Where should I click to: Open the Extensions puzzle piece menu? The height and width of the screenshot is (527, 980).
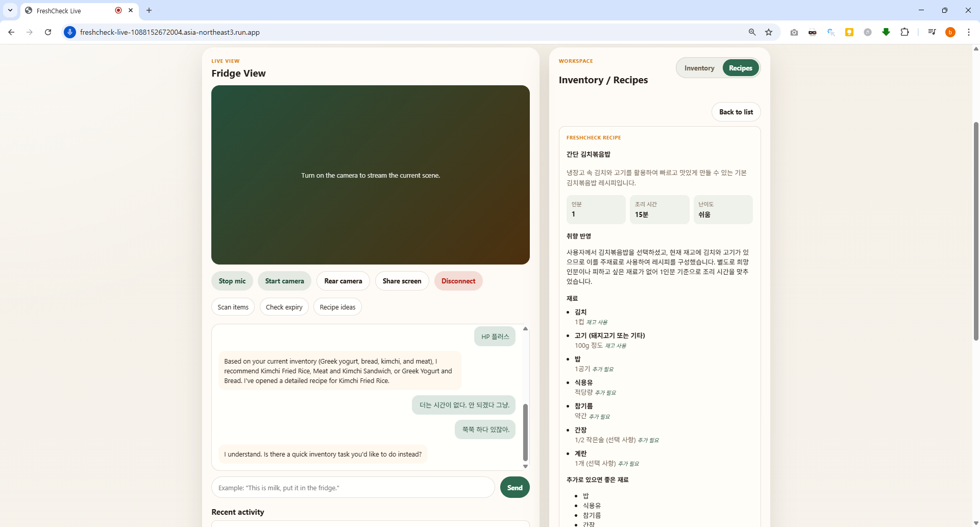pos(904,32)
